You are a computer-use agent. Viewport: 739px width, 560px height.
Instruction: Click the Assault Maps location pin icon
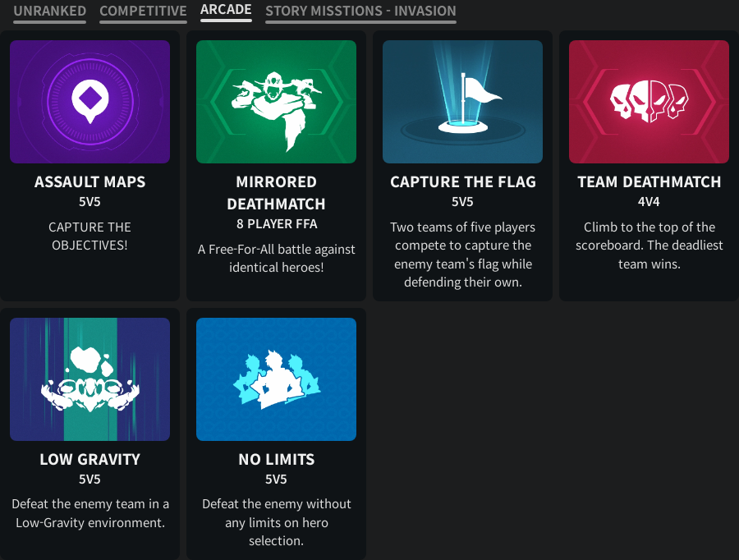point(90,102)
